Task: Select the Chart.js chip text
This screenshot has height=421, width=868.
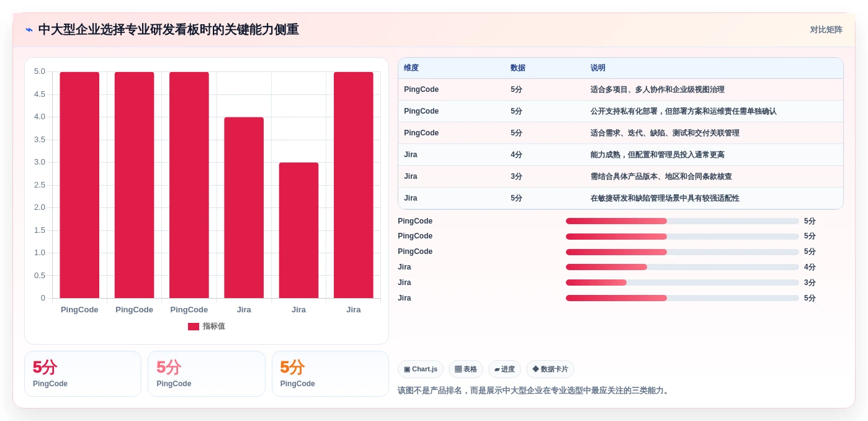Action: (x=424, y=369)
